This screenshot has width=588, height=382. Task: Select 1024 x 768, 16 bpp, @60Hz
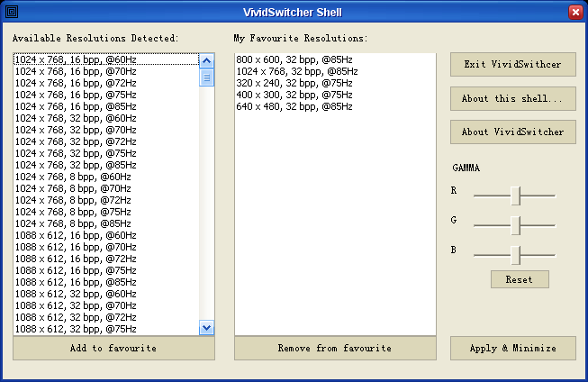pyautogui.click(x=106, y=59)
